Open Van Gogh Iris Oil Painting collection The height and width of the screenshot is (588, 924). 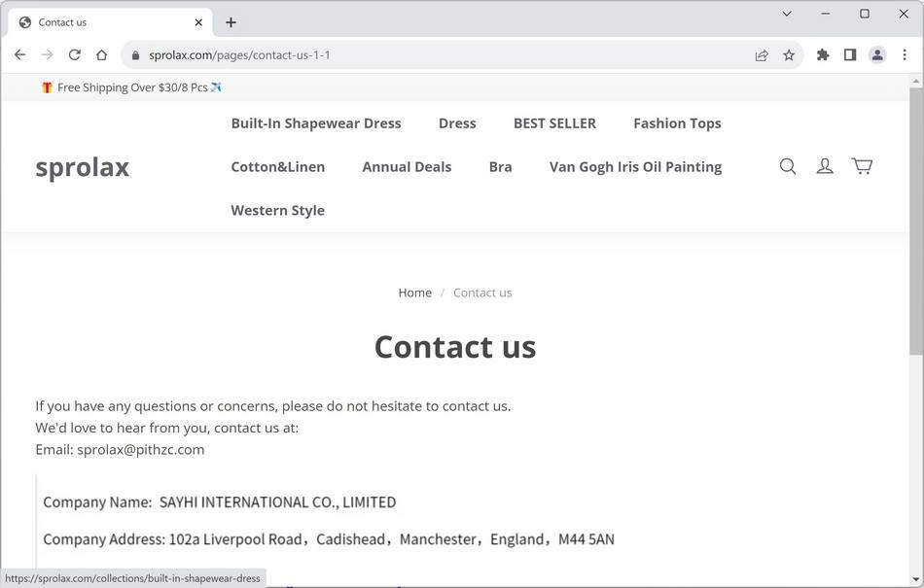(635, 167)
